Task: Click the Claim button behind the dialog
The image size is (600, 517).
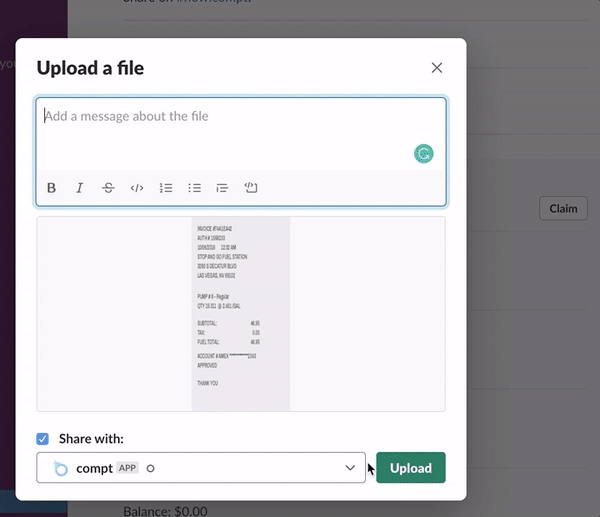Action: (x=563, y=209)
